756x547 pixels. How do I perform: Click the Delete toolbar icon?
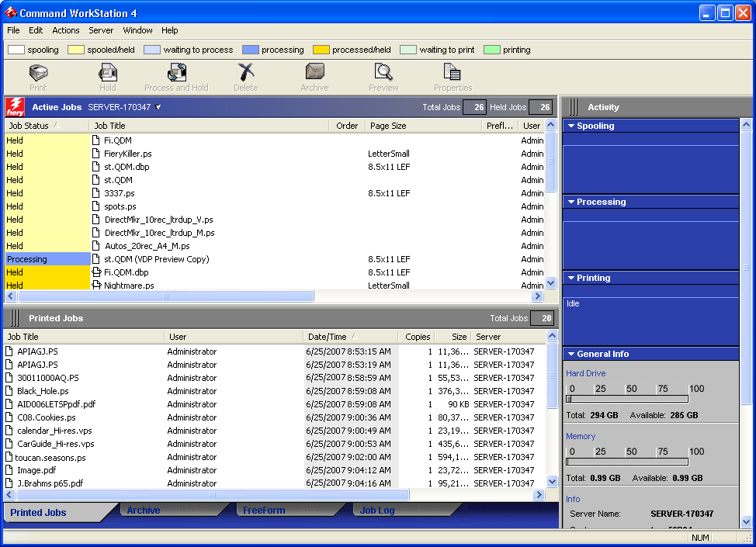coord(246,72)
